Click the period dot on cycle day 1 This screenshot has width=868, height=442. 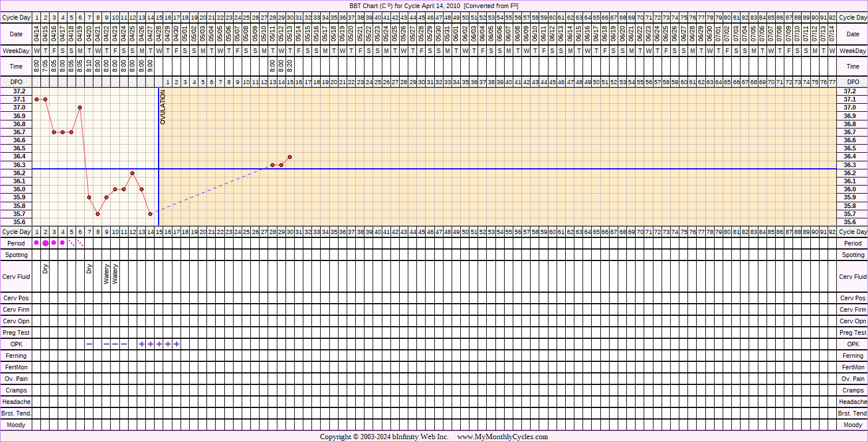point(37,243)
